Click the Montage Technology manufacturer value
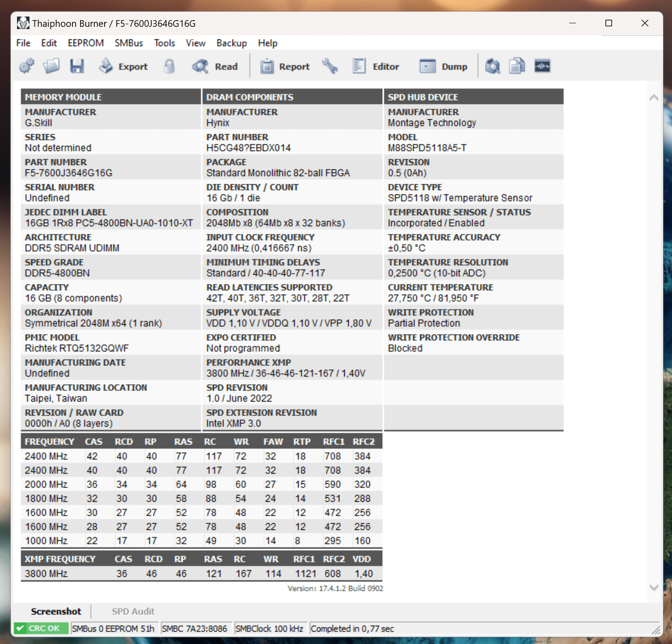This screenshot has width=672, height=644. tap(432, 123)
